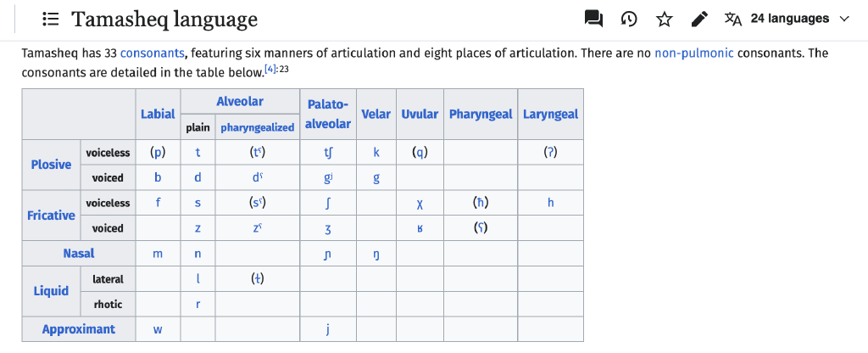
Task: Open the table of contents list icon
Action: 50,20
